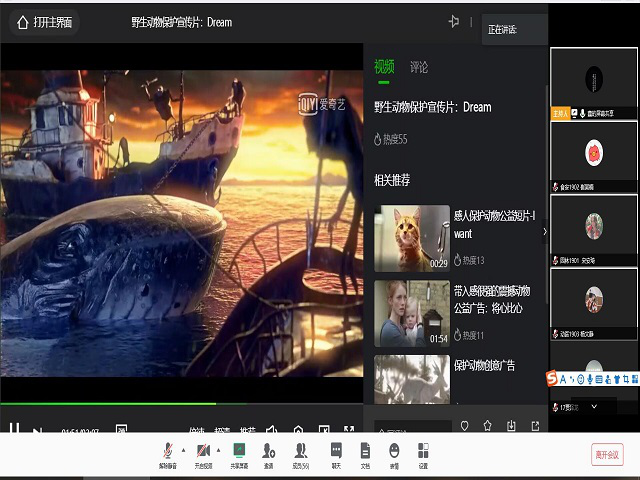Click the Sogou input method S logo

click(x=552, y=378)
